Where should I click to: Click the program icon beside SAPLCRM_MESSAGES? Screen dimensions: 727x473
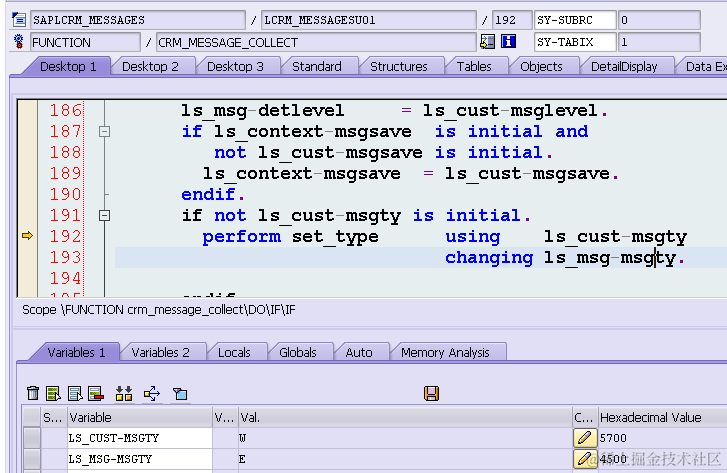[x=19, y=19]
